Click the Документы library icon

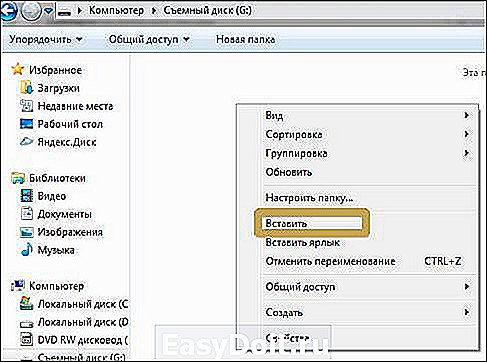[x=27, y=213]
